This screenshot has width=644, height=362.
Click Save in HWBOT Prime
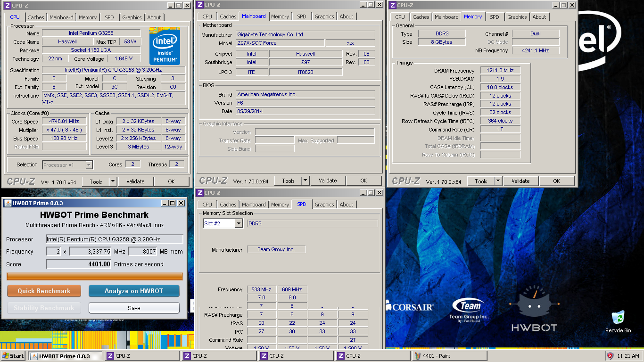click(x=134, y=308)
